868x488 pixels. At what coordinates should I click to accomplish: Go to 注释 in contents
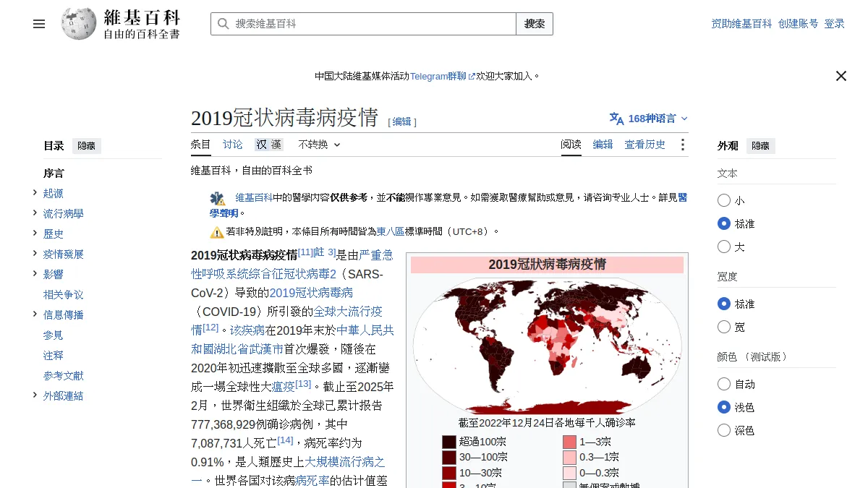point(54,356)
